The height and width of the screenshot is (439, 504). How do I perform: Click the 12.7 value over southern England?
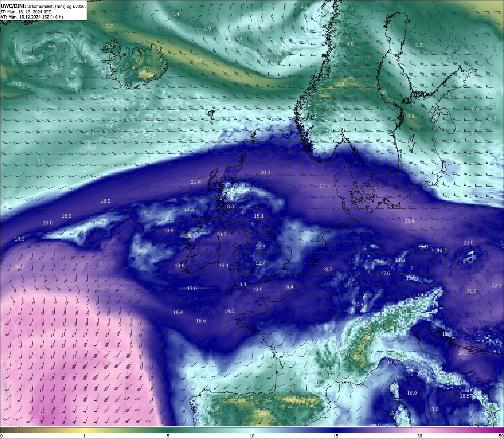[x=260, y=263]
